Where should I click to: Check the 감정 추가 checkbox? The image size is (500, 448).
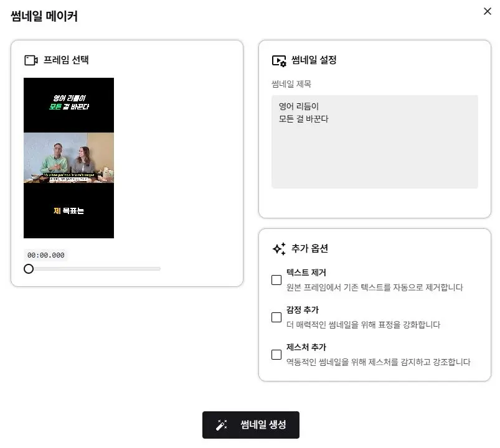276,317
